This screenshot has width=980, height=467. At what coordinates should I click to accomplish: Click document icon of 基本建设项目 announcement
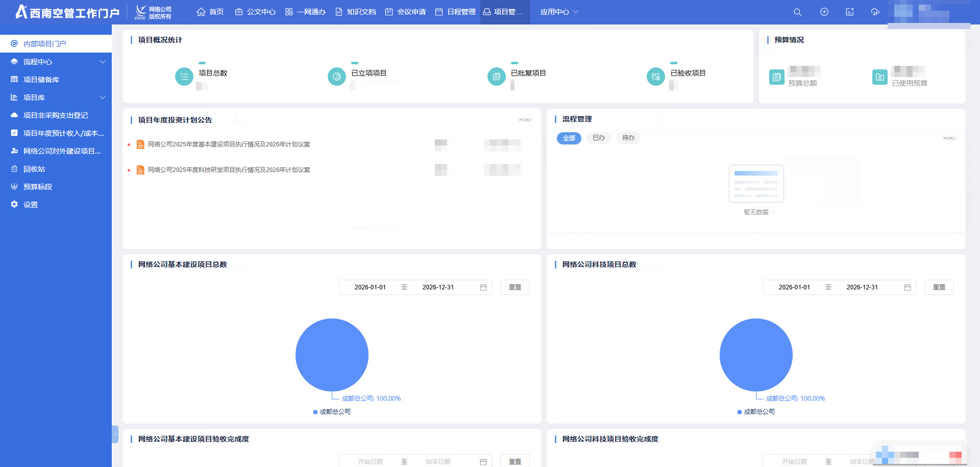click(140, 144)
